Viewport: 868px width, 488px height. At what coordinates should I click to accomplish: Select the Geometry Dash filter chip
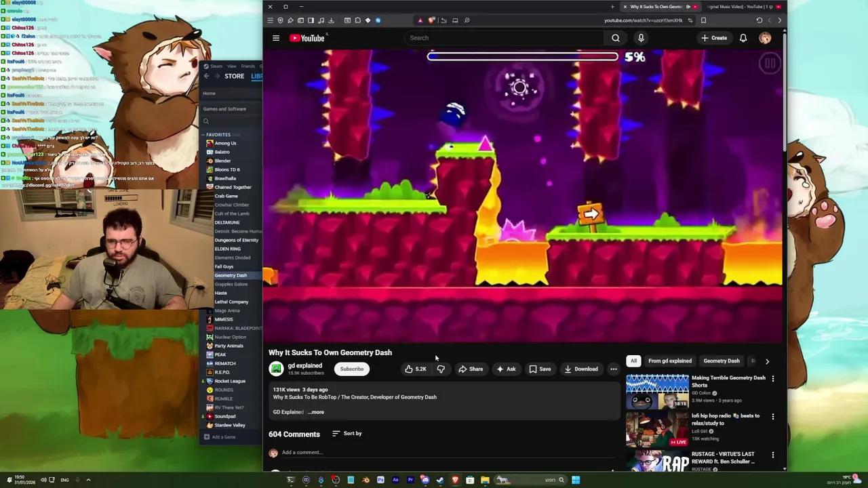click(x=722, y=361)
